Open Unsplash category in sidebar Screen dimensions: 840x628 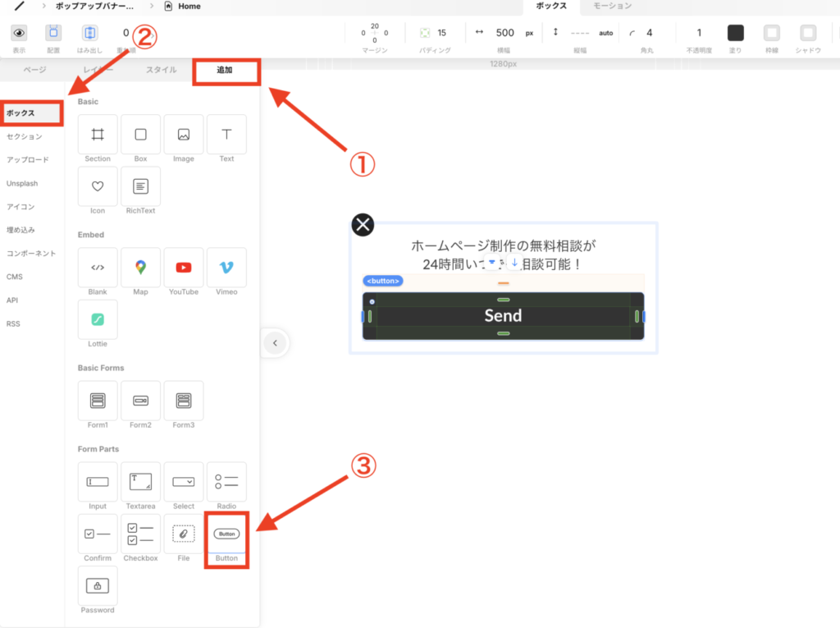(x=22, y=183)
